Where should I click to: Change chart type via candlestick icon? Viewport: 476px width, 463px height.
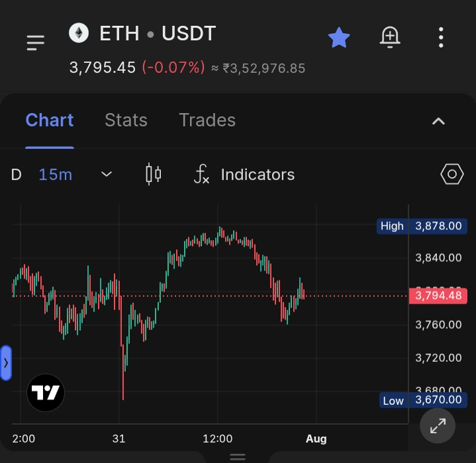coord(154,174)
